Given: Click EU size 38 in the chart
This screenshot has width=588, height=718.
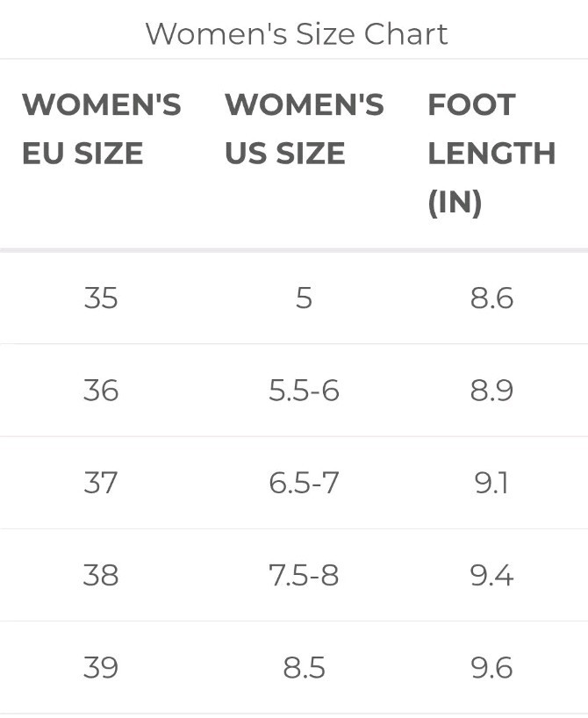Looking at the screenshot, I should coord(101,575).
